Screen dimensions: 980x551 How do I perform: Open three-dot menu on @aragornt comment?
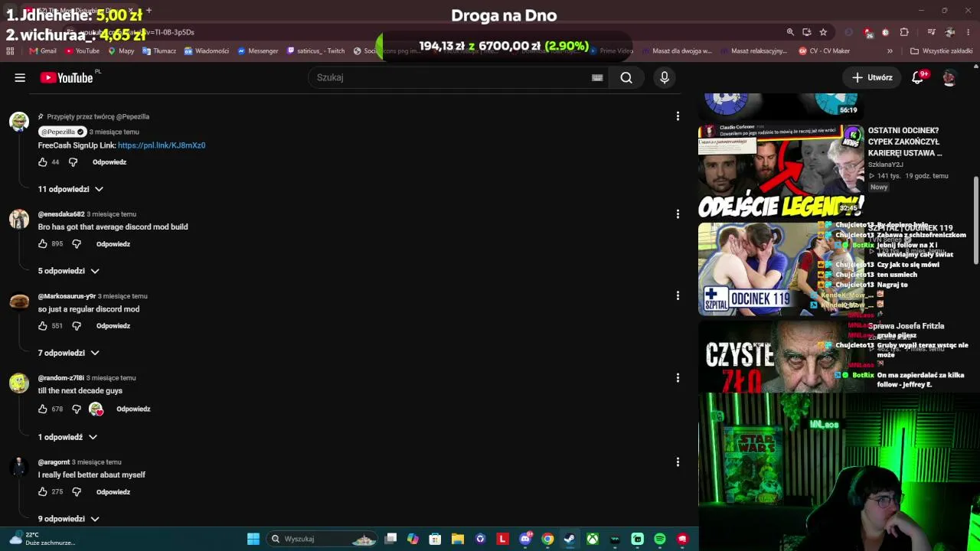678,461
